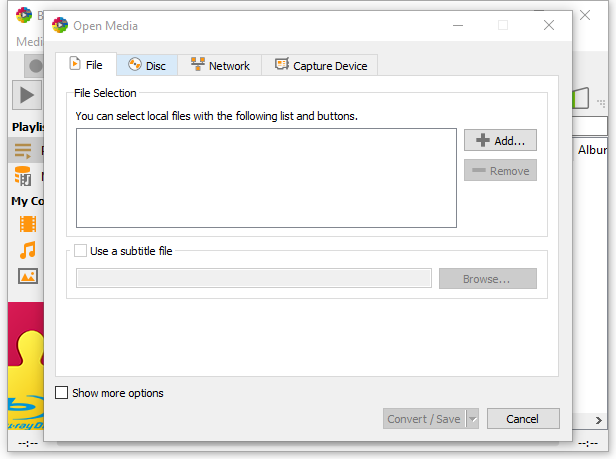The image size is (616, 459).
Task: Enable the Use a subtitle file checkbox
Action: [81, 251]
